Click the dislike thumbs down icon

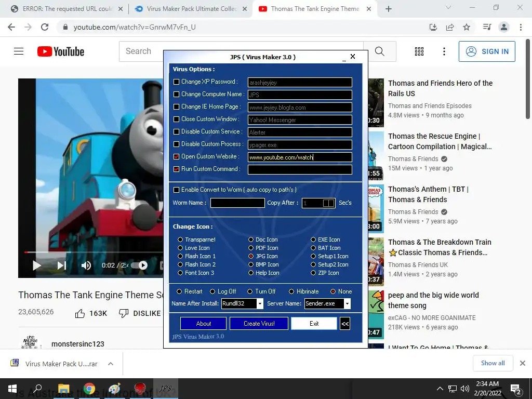point(124,313)
